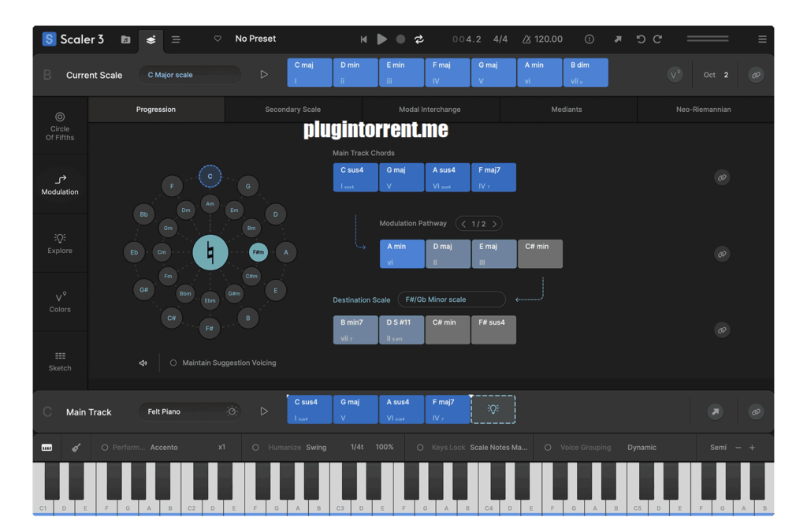Open Circle Of Fifths sidebar panel
This screenshot has width=807, height=532.
click(60, 126)
